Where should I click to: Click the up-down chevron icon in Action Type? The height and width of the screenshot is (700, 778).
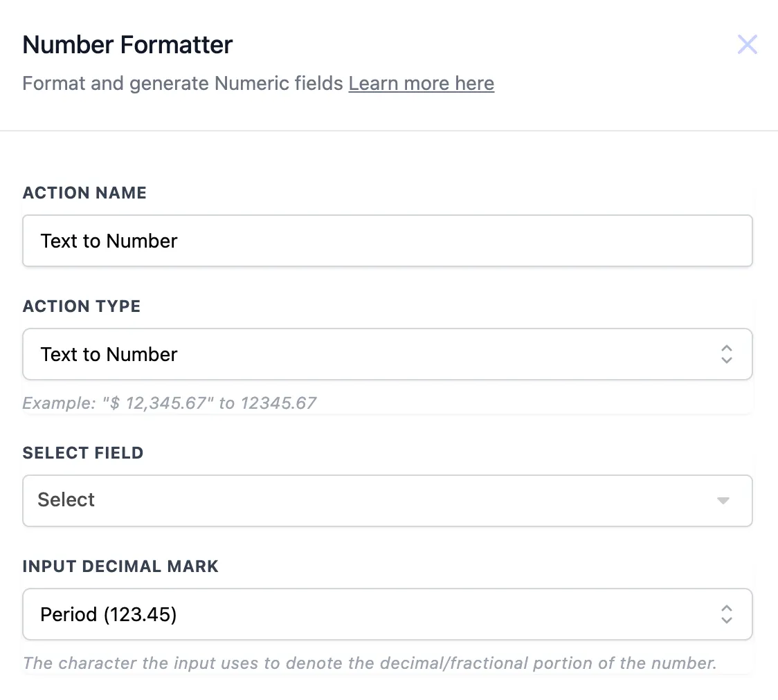pyautogui.click(x=726, y=354)
